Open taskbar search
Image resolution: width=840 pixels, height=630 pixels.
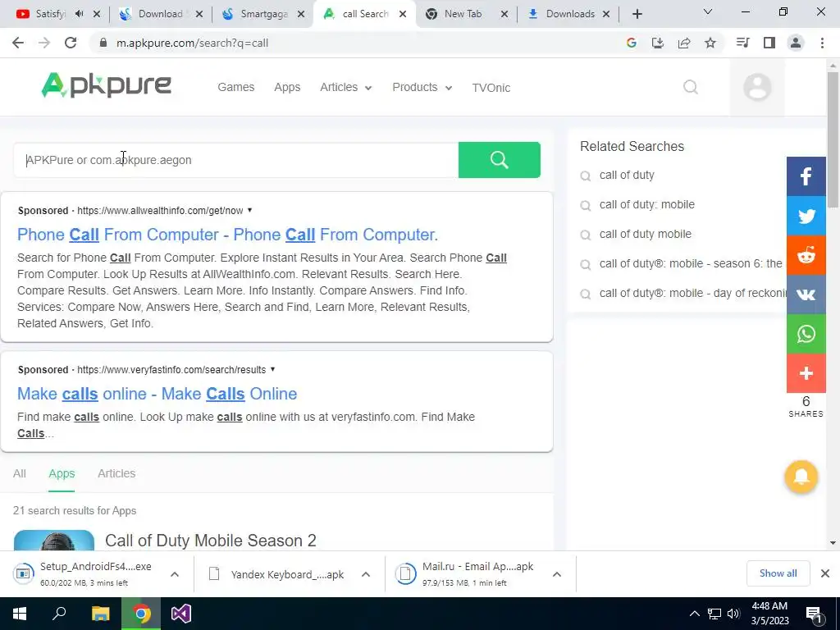pos(59,614)
